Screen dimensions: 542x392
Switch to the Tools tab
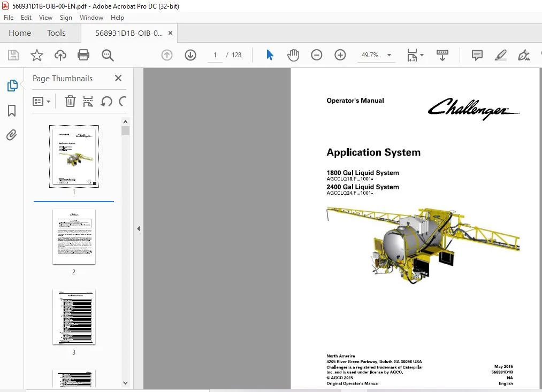click(56, 33)
